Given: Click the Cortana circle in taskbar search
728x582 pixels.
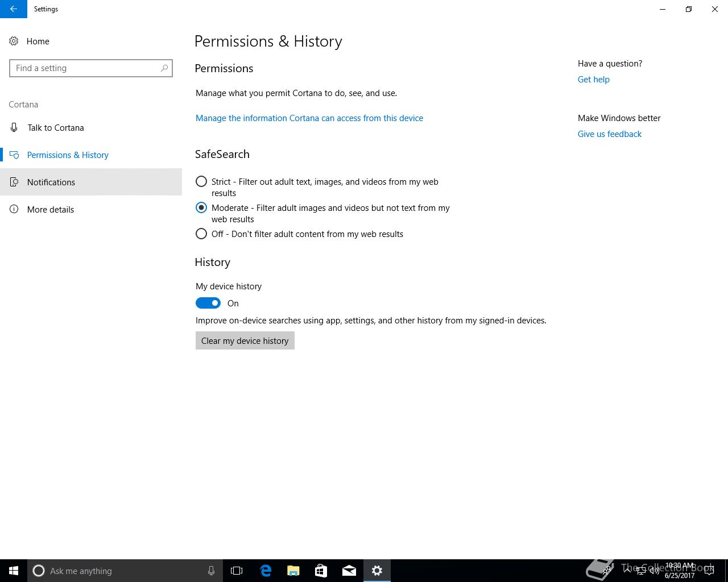Looking at the screenshot, I should (39, 571).
